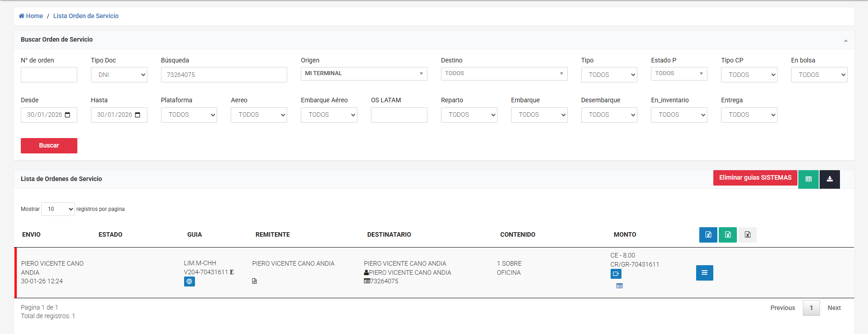Open the Origen MI TERMINAL dropdown
Screen dimensions: 868x334
(x=364, y=73)
